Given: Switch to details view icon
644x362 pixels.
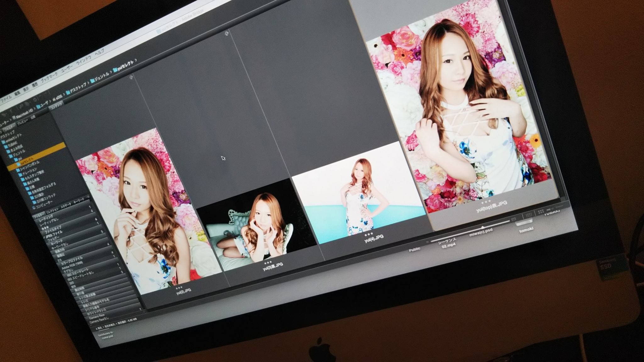Looking at the screenshot, I should pyautogui.click(x=550, y=209).
